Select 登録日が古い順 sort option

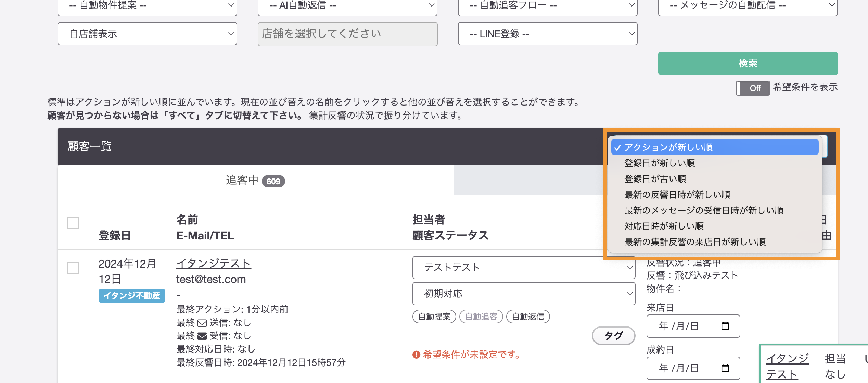pyautogui.click(x=715, y=179)
